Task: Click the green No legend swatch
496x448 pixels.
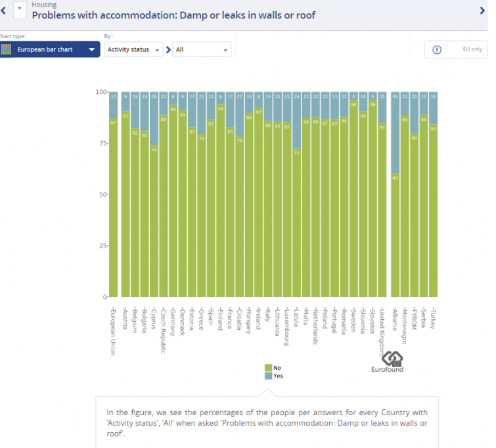Action: click(268, 368)
